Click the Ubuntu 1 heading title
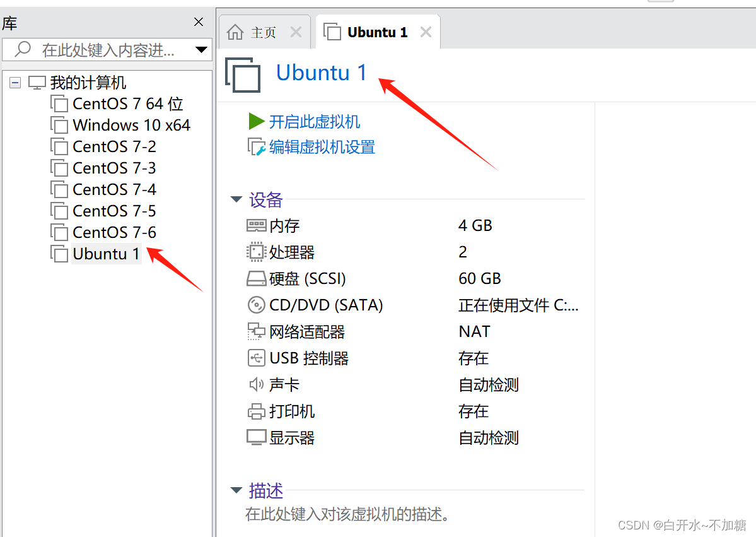Screen dimensions: 756x537 coord(322,73)
